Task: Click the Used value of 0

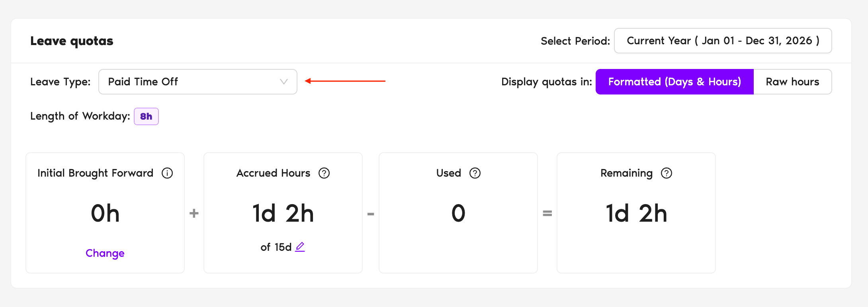Action: pos(458,213)
